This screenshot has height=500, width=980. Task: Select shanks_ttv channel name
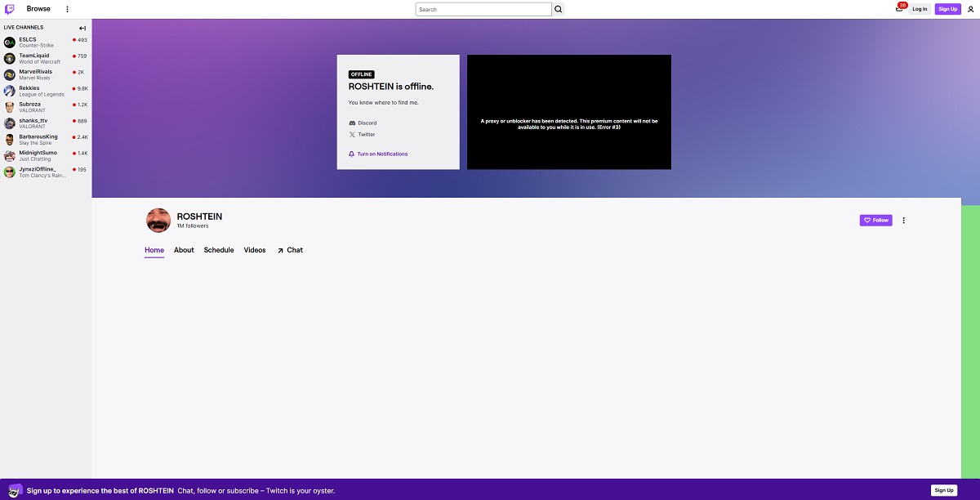click(x=33, y=120)
